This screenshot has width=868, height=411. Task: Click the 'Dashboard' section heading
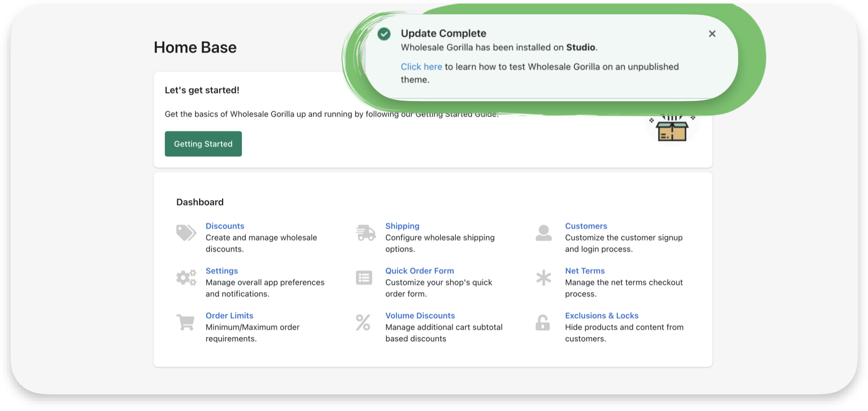pyautogui.click(x=200, y=202)
